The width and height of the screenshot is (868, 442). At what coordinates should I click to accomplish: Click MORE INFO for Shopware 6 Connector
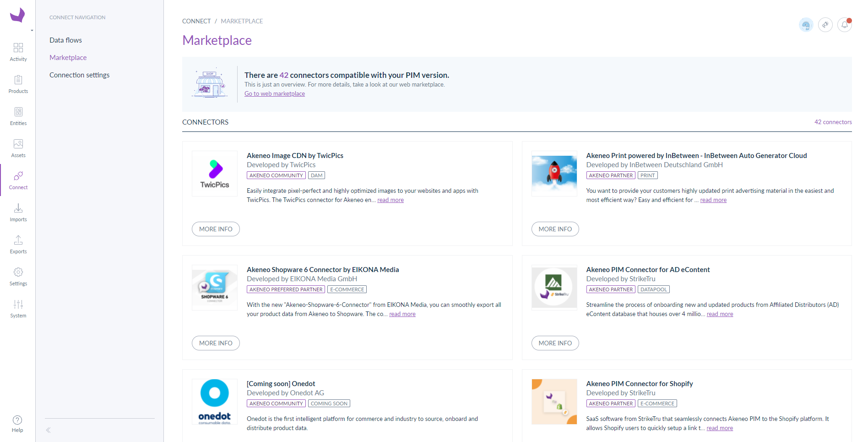click(x=216, y=343)
